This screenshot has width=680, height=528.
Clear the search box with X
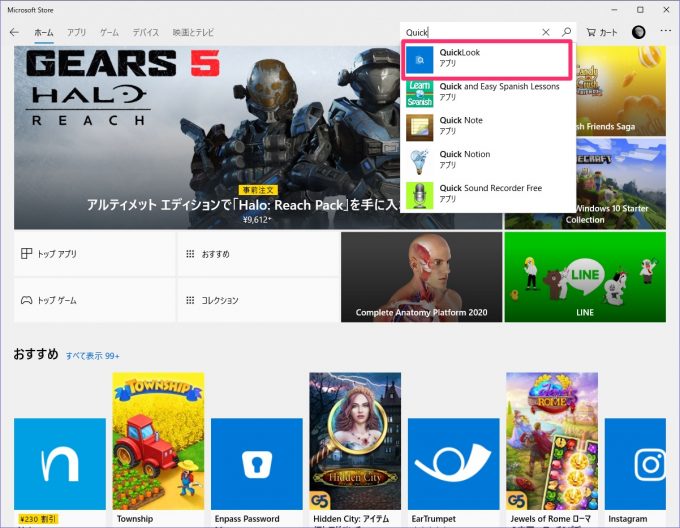point(546,32)
